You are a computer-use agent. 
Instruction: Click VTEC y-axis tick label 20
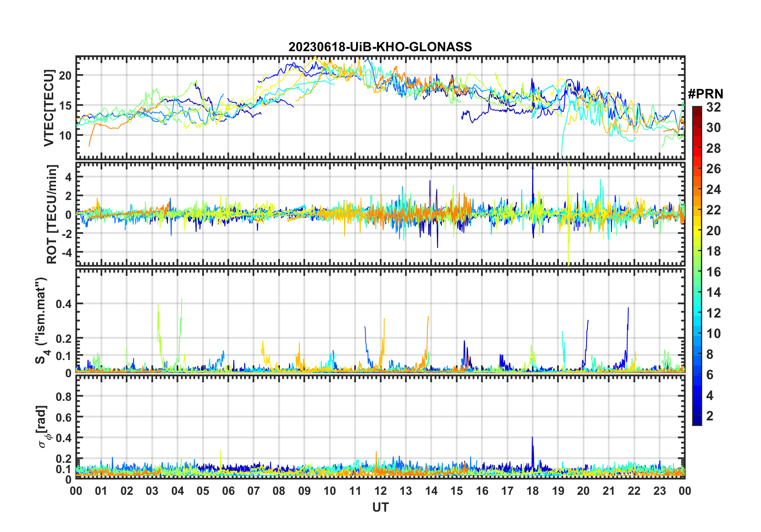coord(65,75)
